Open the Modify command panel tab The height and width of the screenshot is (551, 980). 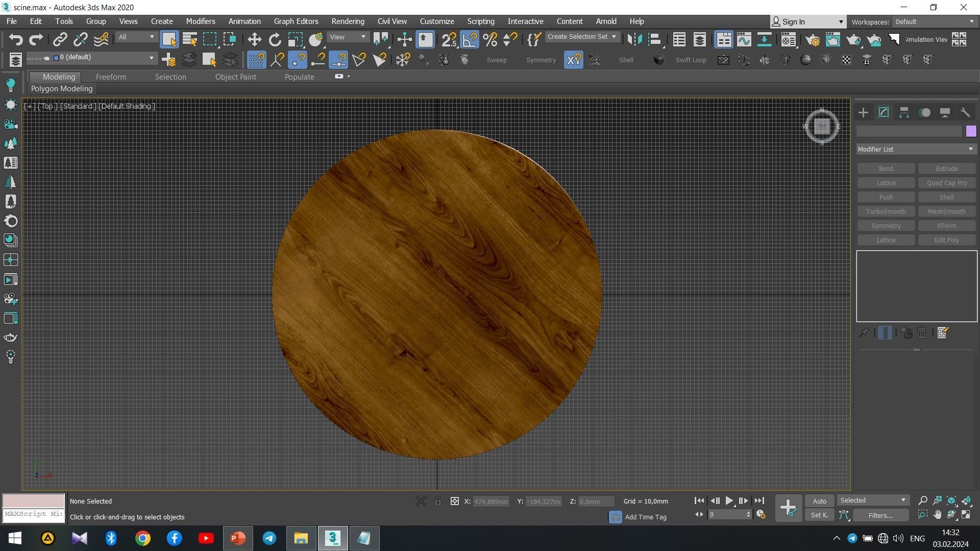click(x=884, y=113)
